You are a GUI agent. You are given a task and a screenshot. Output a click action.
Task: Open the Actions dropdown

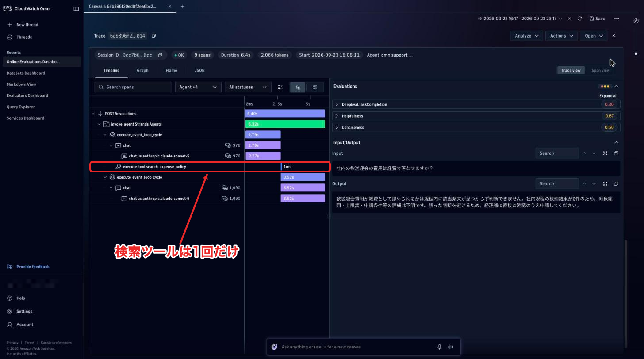(x=561, y=36)
